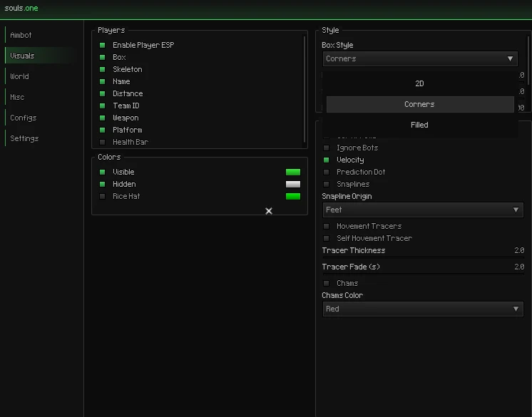Click the Box Style label
The width and height of the screenshot is (532, 417).
point(337,46)
